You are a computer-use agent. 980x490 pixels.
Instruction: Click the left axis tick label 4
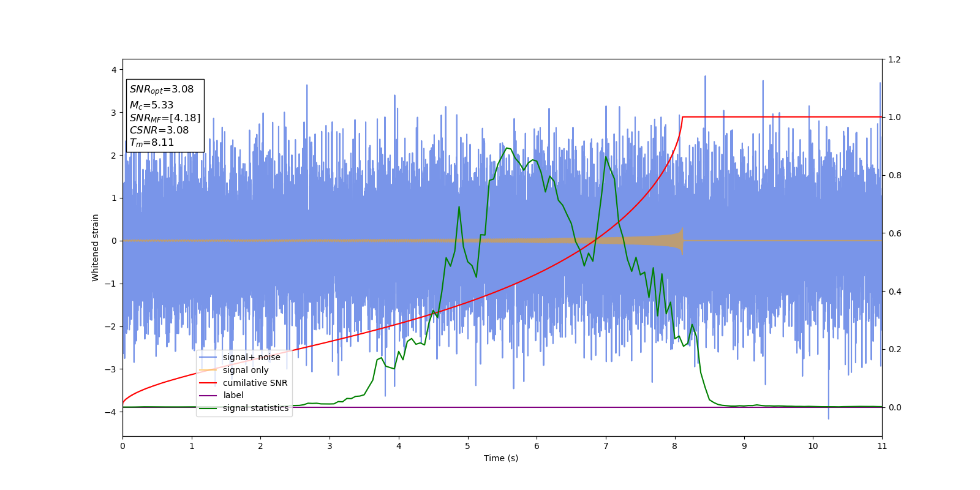[x=114, y=70]
